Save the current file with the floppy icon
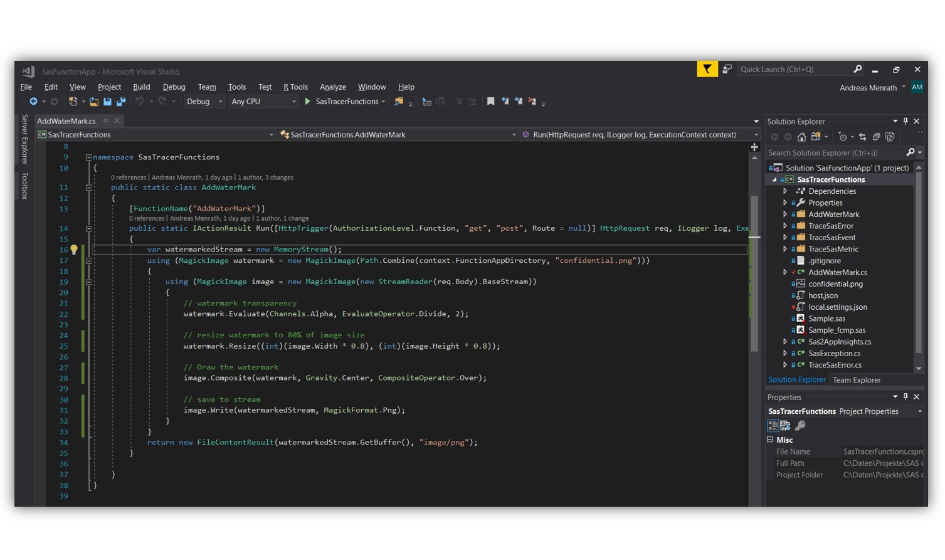This screenshot has width=945, height=560. [107, 102]
